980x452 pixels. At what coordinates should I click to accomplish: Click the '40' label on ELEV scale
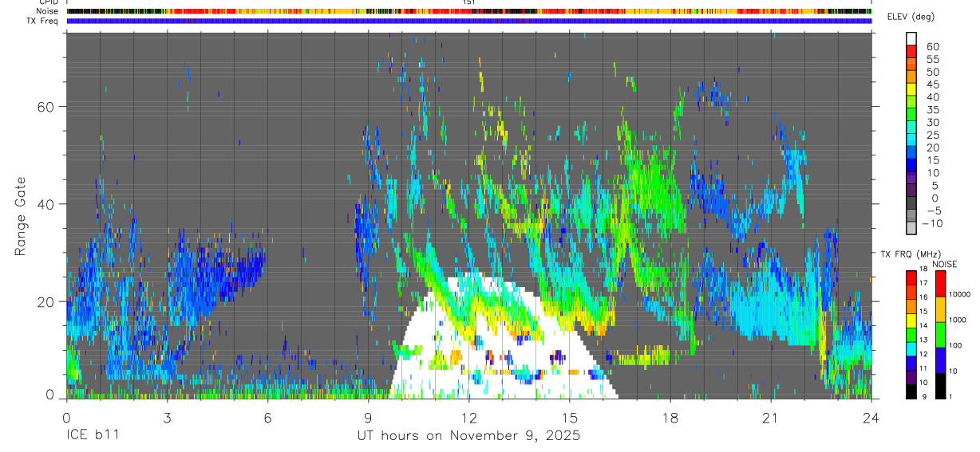coord(933,97)
